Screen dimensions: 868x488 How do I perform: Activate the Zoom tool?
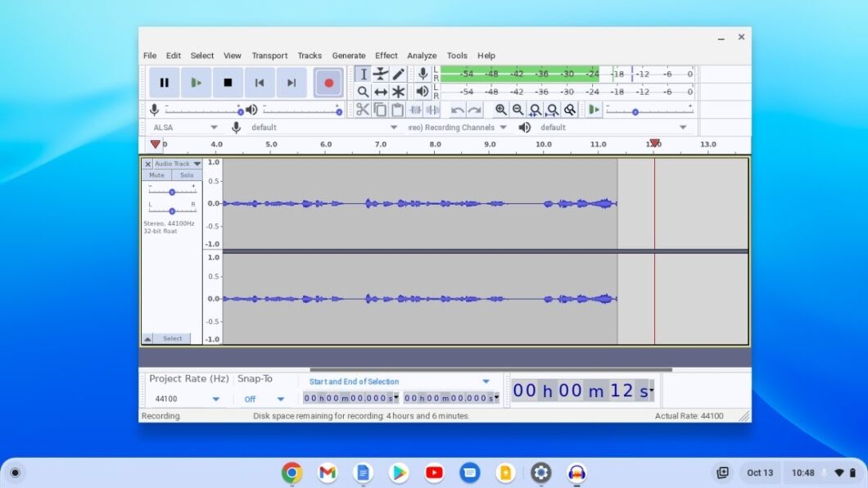(364, 91)
